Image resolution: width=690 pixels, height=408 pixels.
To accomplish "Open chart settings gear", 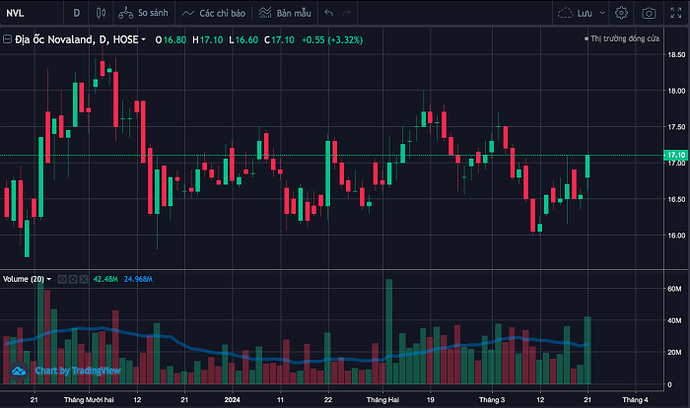I will (x=621, y=13).
